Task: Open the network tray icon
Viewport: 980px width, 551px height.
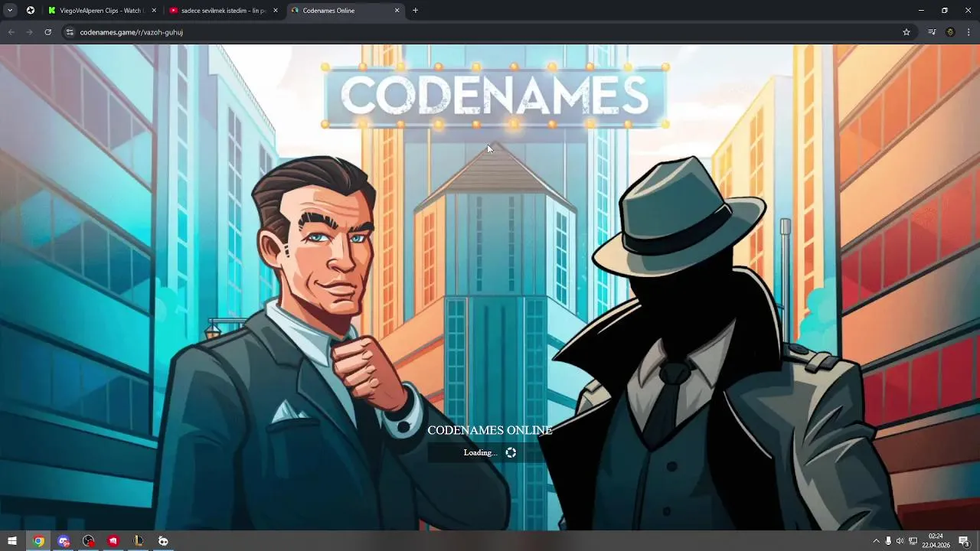Action: point(913,541)
